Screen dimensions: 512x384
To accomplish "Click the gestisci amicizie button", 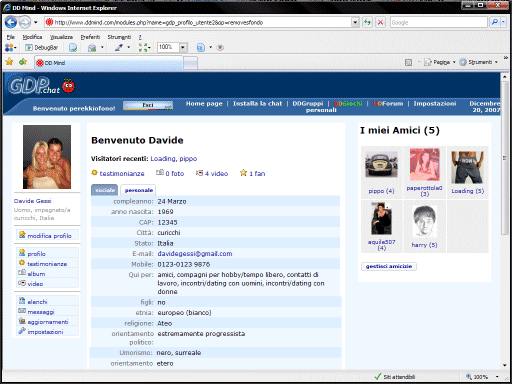I will 389,266.
